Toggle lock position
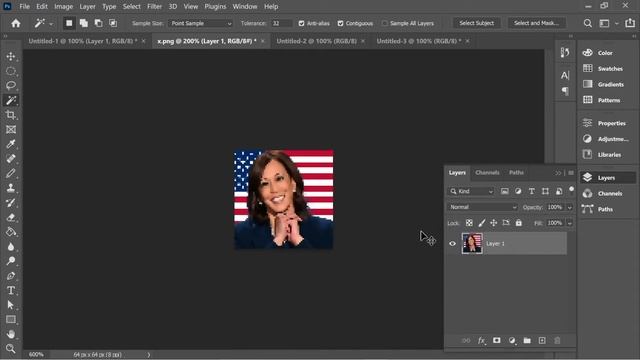 point(493,223)
